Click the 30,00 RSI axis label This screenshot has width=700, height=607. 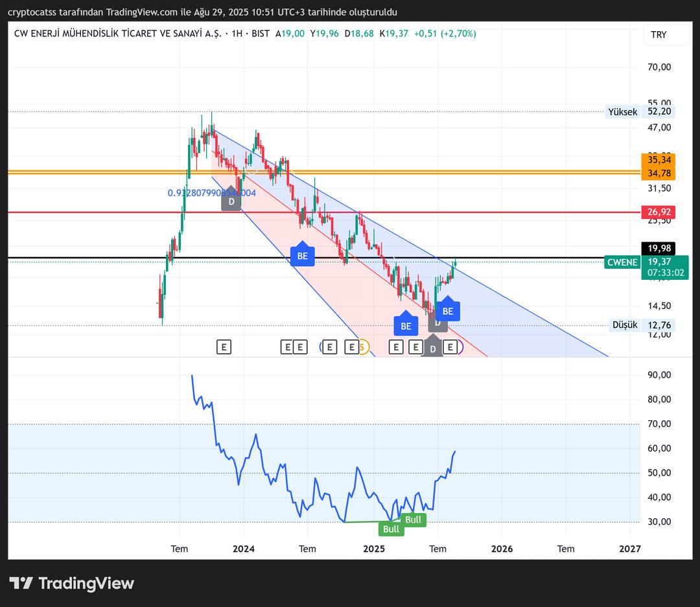[x=659, y=521]
